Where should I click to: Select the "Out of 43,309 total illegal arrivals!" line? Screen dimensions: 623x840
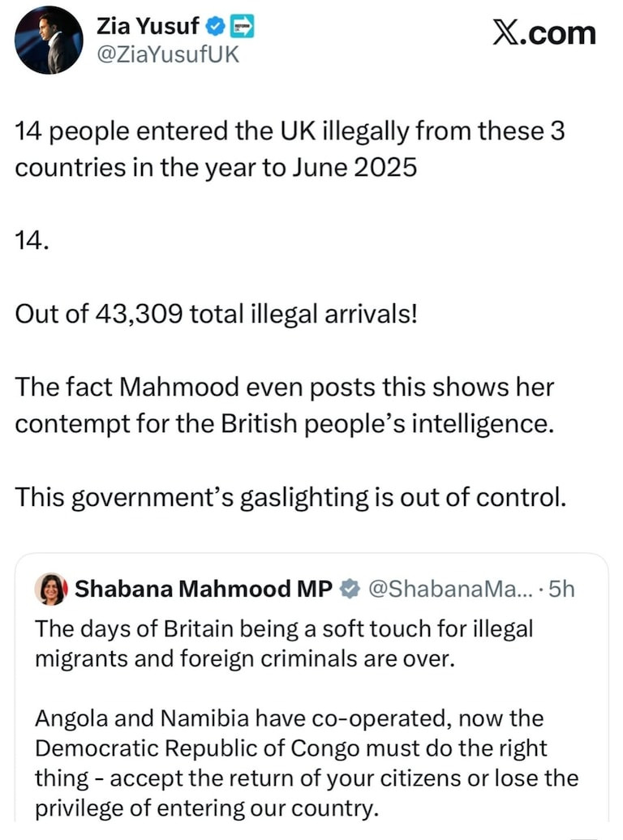(x=217, y=313)
